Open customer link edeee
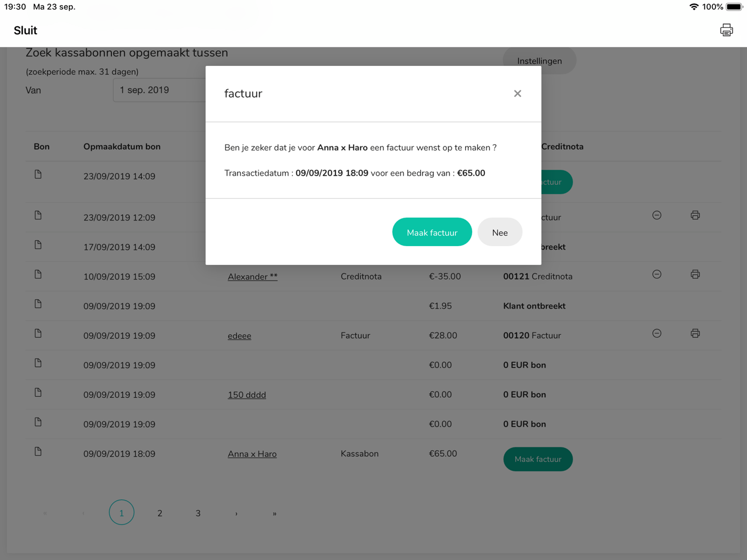 click(x=239, y=336)
